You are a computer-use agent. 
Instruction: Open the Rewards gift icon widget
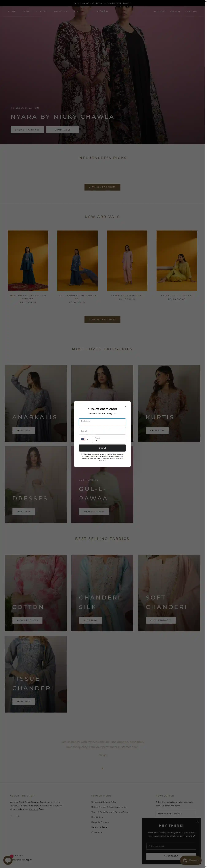[x=191, y=860]
